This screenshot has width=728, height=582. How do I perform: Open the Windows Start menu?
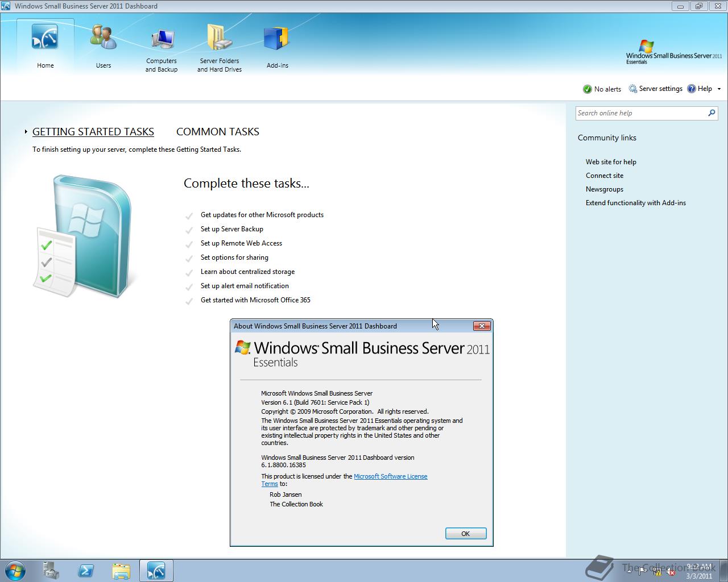(15, 570)
